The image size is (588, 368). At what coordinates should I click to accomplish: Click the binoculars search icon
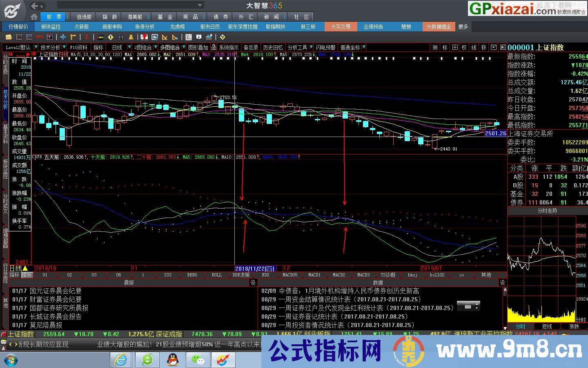point(121,37)
